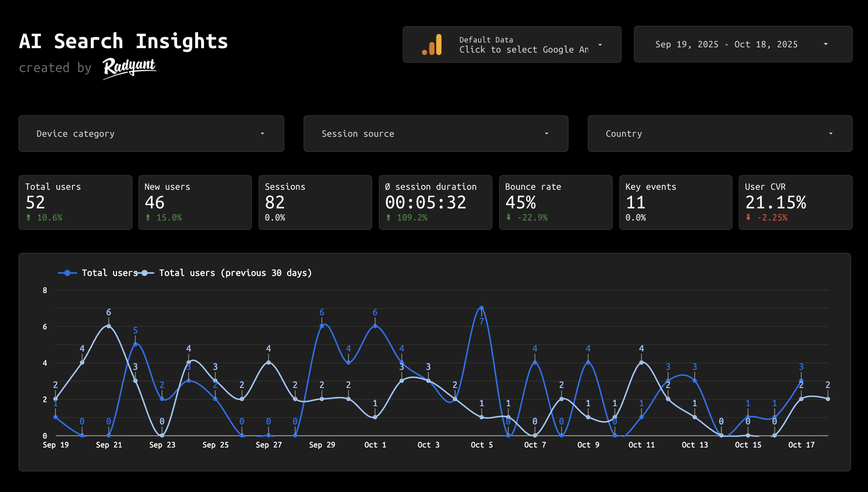Image resolution: width=868 pixels, height=492 pixels.
Task: Click the green up arrow under session duration
Action: click(388, 218)
